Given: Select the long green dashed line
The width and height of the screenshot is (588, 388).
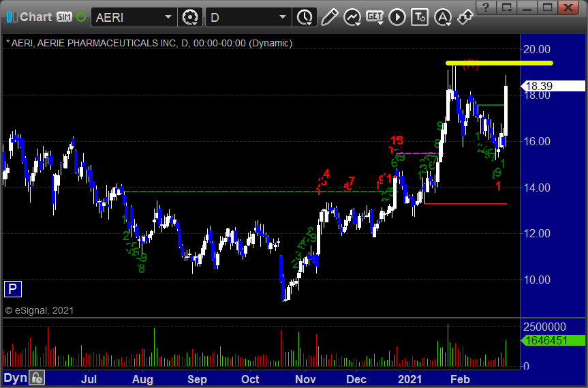Looking at the screenshot, I should (259, 192).
